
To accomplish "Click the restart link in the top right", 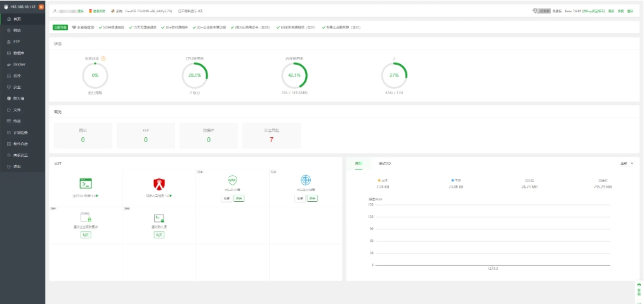I will 630,11.
